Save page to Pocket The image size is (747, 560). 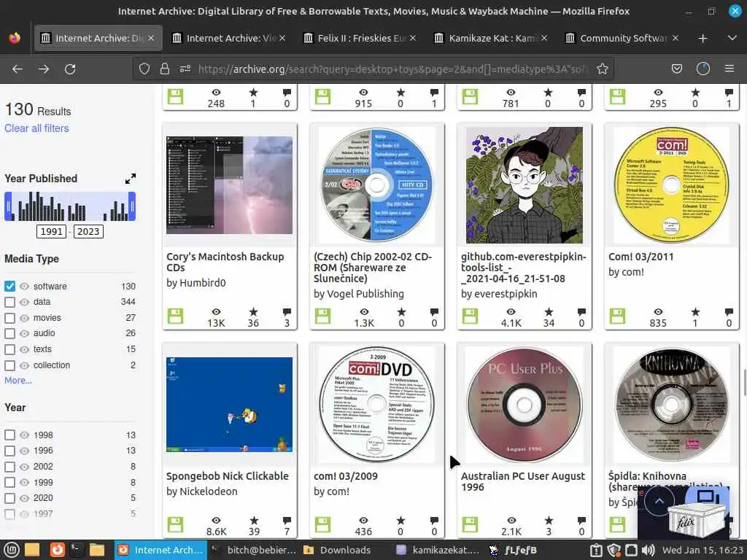676,69
